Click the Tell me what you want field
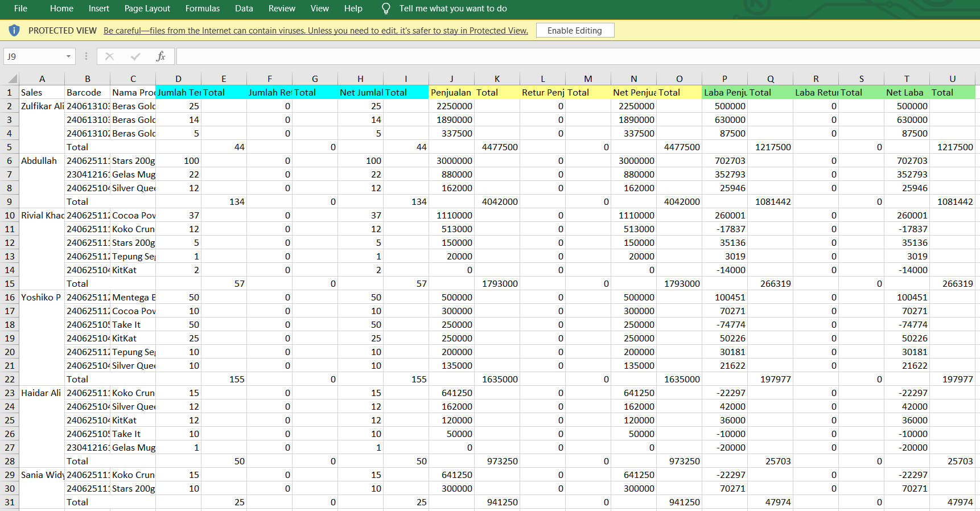The image size is (980, 511). pos(453,9)
